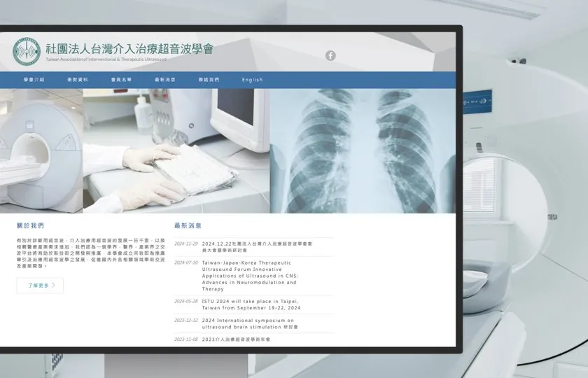Open the Taiwan-Japan-Korea Therapeutic Ultrasound Forum news
Image resolution: width=588 pixels, height=378 pixels.
(x=250, y=276)
